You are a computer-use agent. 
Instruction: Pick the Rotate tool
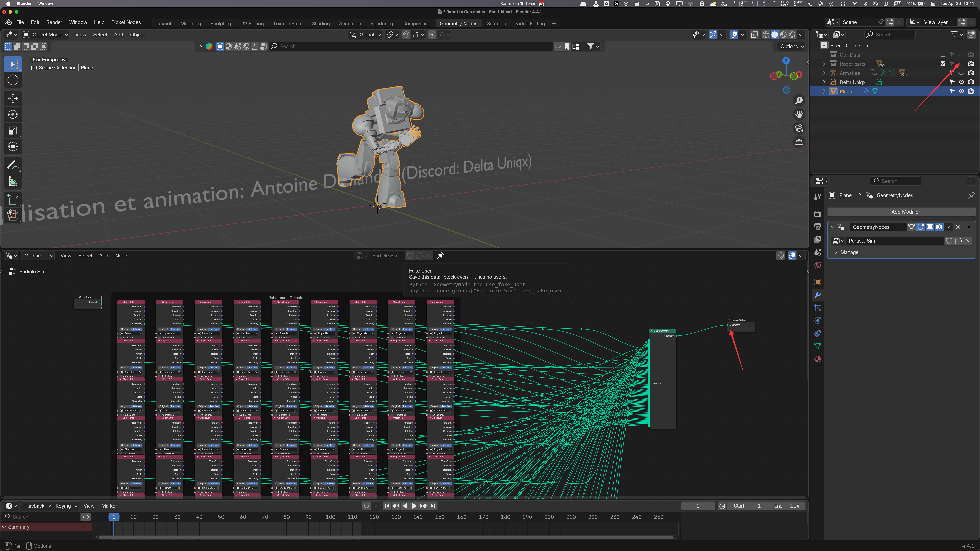click(x=13, y=114)
